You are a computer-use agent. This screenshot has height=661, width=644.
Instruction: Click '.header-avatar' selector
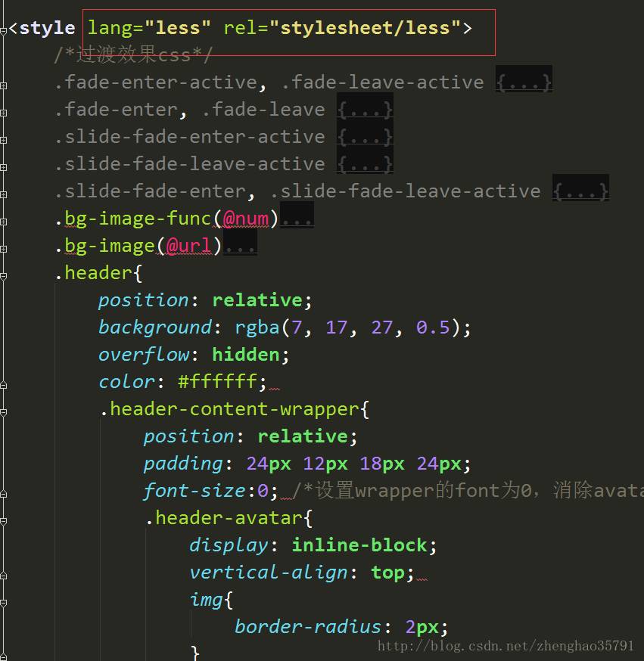click(223, 518)
